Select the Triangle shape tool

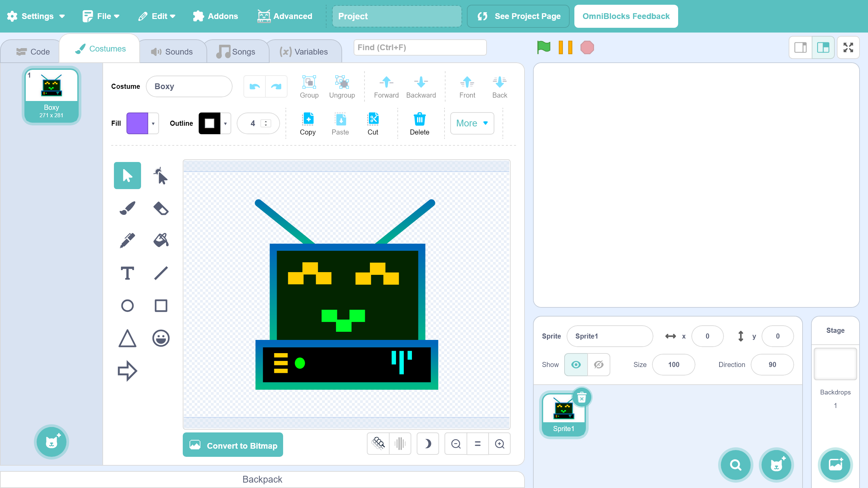(127, 338)
